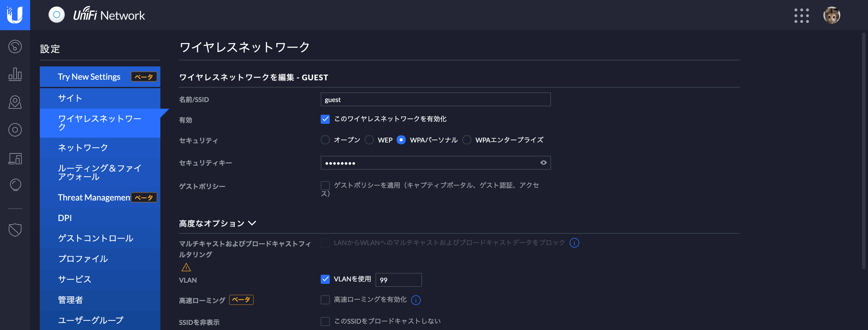Open the app switcher grid icon
This screenshot has width=868, height=330.
[x=801, y=15]
